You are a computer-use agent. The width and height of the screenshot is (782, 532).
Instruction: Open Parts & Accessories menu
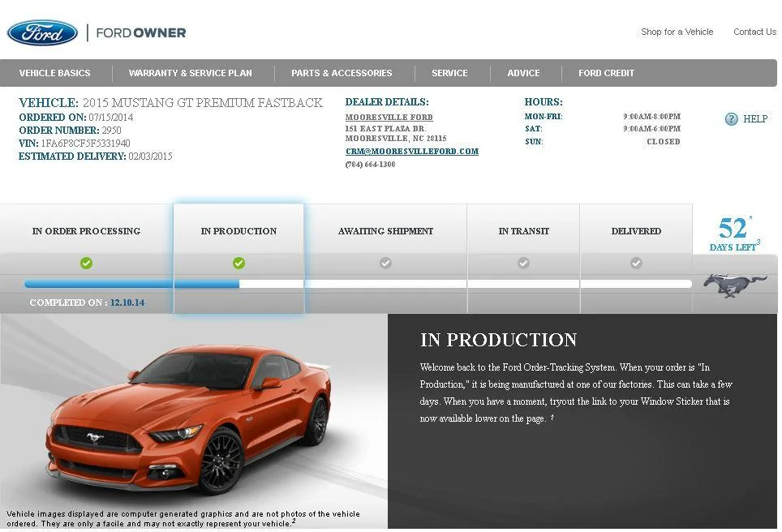(x=342, y=73)
